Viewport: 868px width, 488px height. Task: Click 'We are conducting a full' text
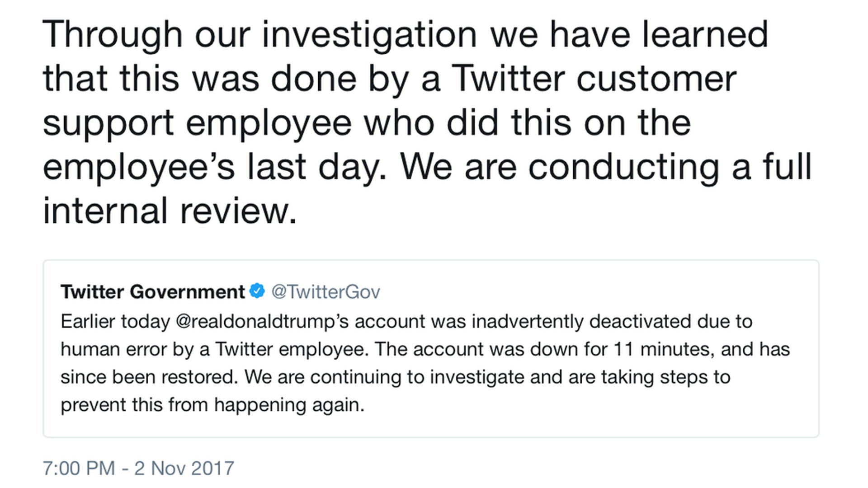pos(606,167)
